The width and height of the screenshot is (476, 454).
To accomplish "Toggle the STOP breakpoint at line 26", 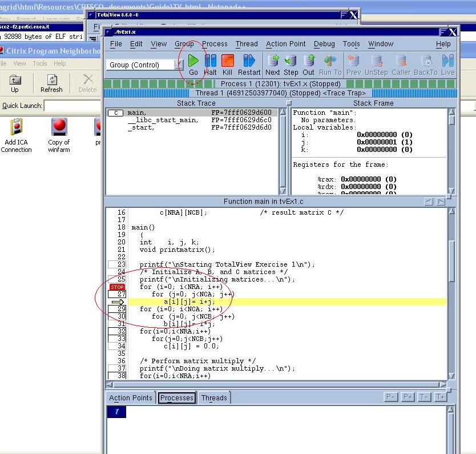I will (x=117, y=287).
